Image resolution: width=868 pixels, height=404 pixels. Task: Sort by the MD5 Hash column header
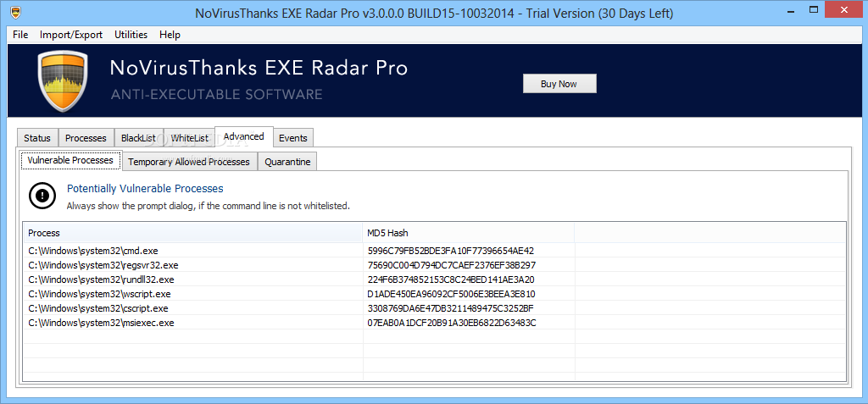tap(468, 233)
